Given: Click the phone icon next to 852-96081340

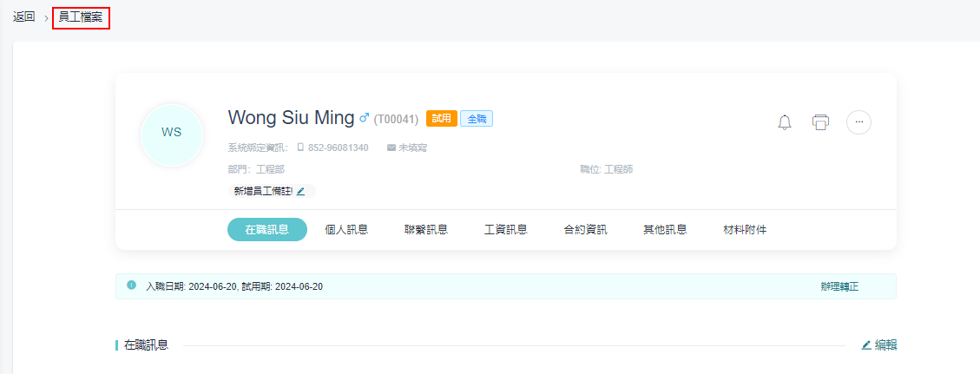Looking at the screenshot, I should point(300,148).
